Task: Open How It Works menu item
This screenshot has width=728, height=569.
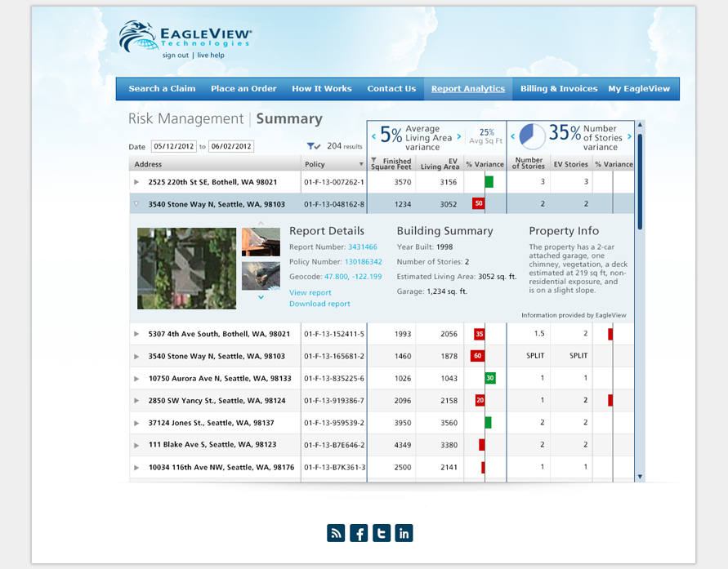Action: point(322,88)
